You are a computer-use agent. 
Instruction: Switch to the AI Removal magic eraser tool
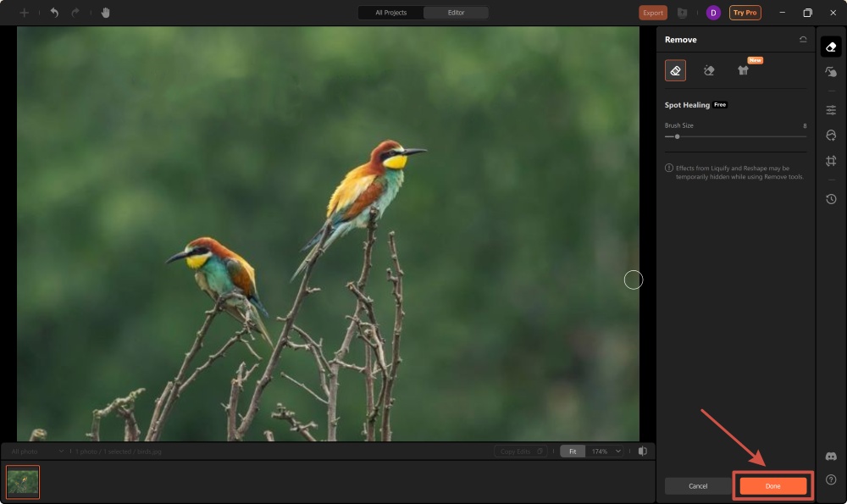pyautogui.click(x=709, y=70)
